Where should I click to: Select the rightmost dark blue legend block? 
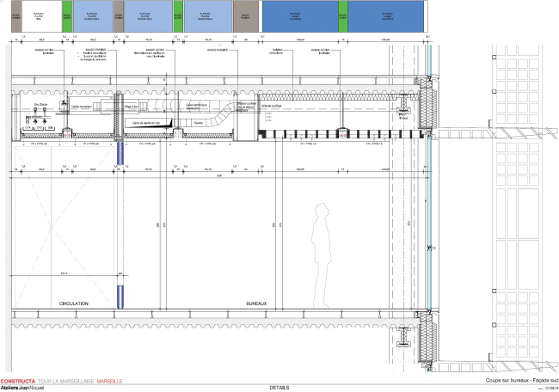[x=385, y=16]
